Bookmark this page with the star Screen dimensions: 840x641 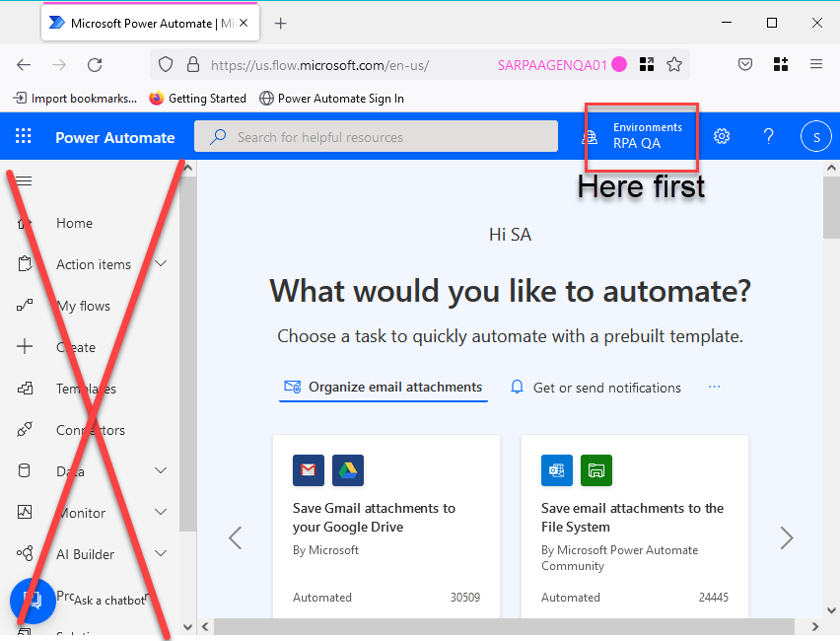(x=674, y=65)
